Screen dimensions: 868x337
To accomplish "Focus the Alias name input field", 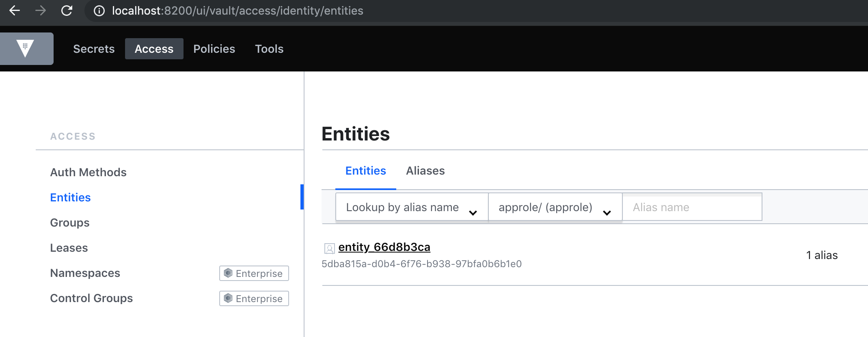I will click(692, 207).
